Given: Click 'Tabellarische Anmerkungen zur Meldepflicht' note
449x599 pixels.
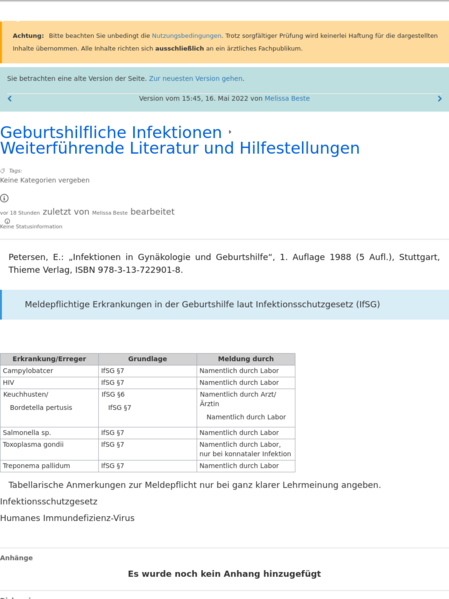Looking at the screenshot, I should [195, 485].
